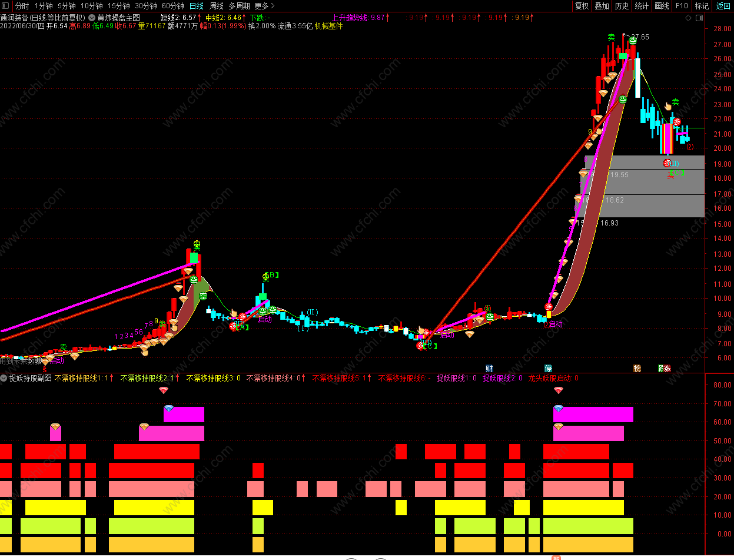The image size is (734, 560).
Task: Click the 财 financial marker on timeline
Action: (x=489, y=368)
